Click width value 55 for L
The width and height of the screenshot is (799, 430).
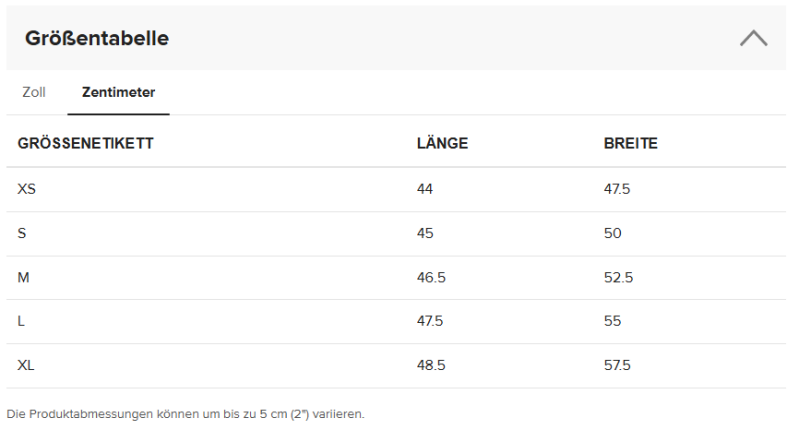pyautogui.click(x=612, y=321)
